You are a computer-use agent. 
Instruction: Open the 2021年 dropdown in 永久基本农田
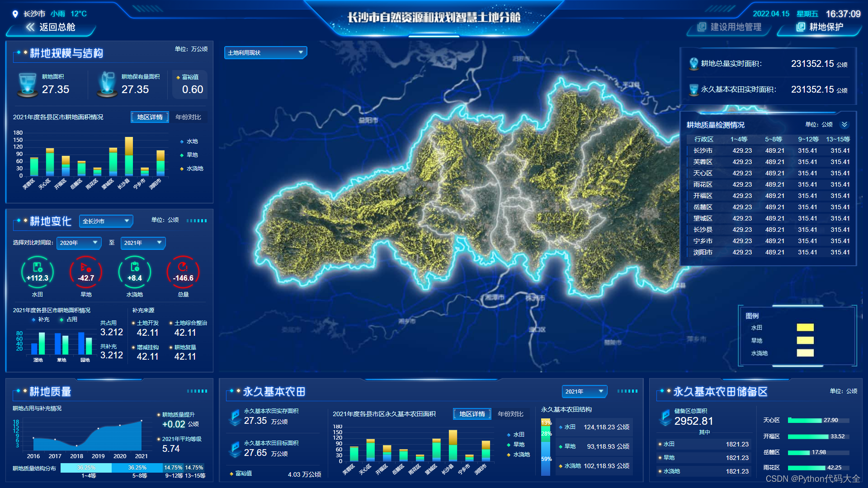[584, 391]
